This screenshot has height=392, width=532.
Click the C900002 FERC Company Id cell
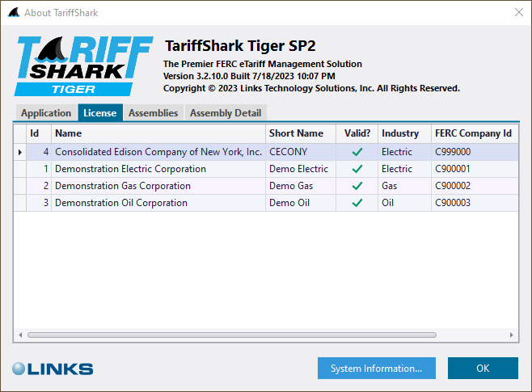(x=475, y=186)
